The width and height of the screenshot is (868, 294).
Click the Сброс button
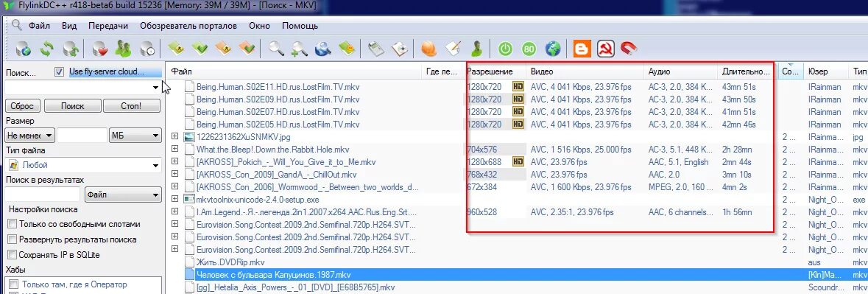coord(23,106)
